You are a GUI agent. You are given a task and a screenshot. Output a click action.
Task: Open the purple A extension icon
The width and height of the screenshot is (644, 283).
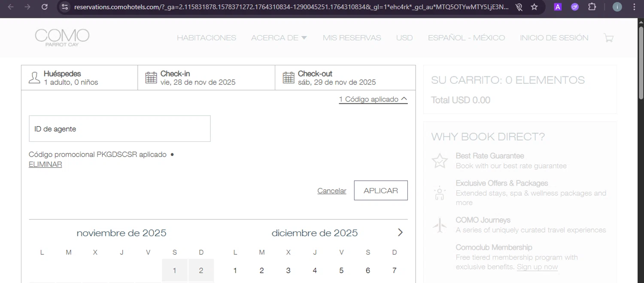[x=558, y=7]
